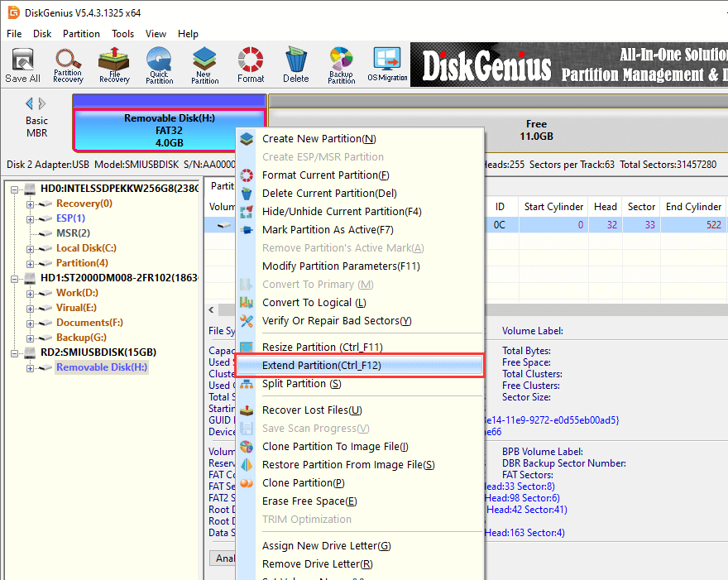Launch File Recovery from toolbar
The image size is (728, 580).
pyautogui.click(x=113, y=65)
